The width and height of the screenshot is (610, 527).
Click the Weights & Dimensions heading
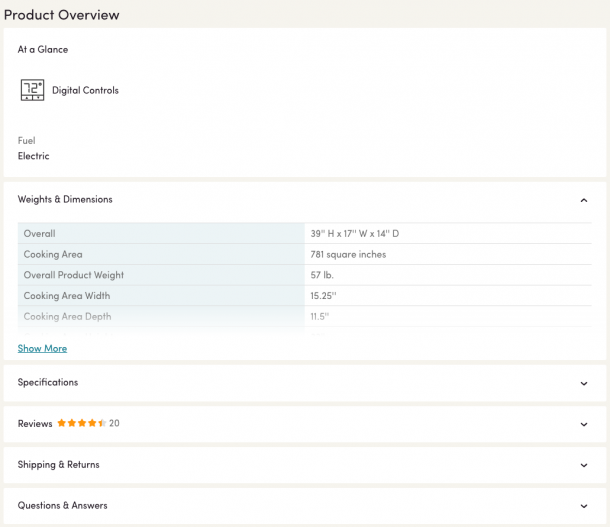click(x=65, y=199)
